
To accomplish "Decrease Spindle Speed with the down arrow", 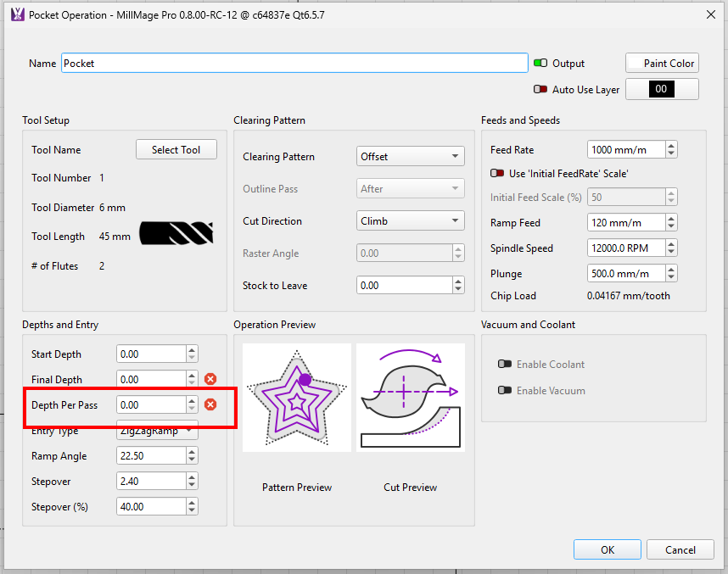I will 671,252.
